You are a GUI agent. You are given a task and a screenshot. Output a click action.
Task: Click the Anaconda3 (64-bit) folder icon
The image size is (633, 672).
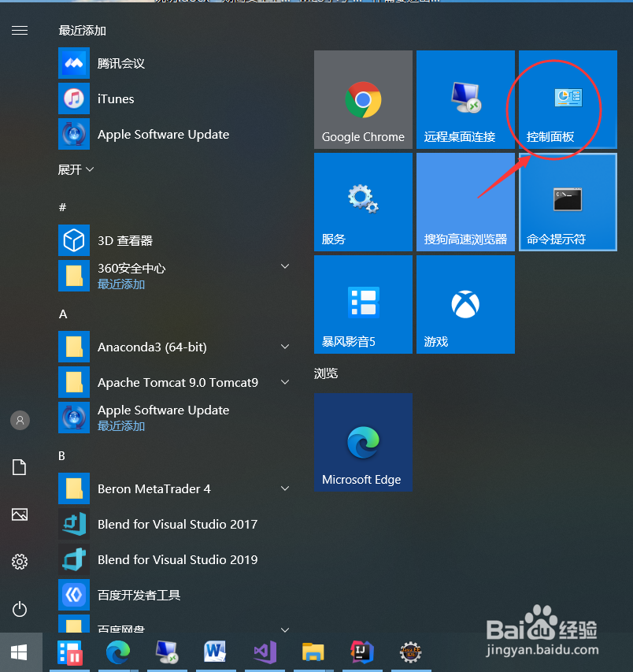(74, 347)
